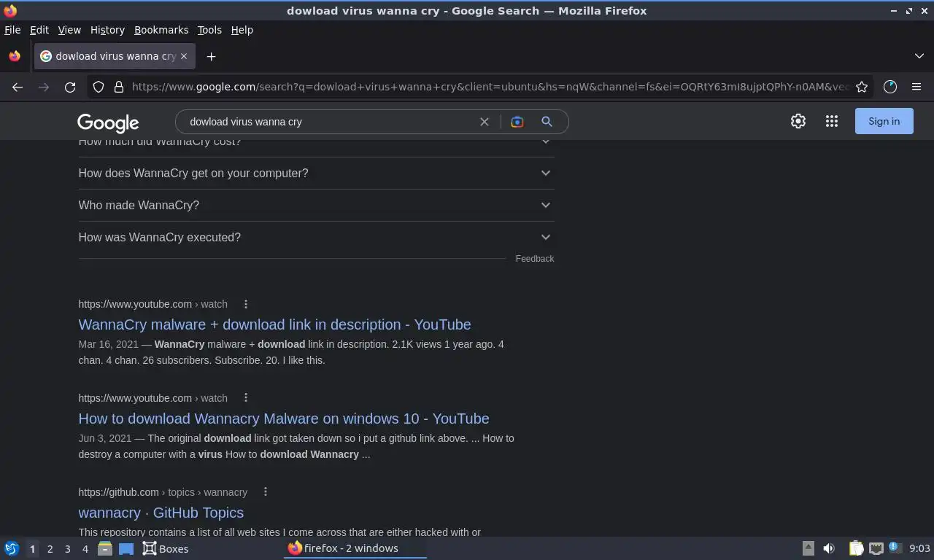Open Firefox View pinned icon
934x560 pixels.
(15, 56)
